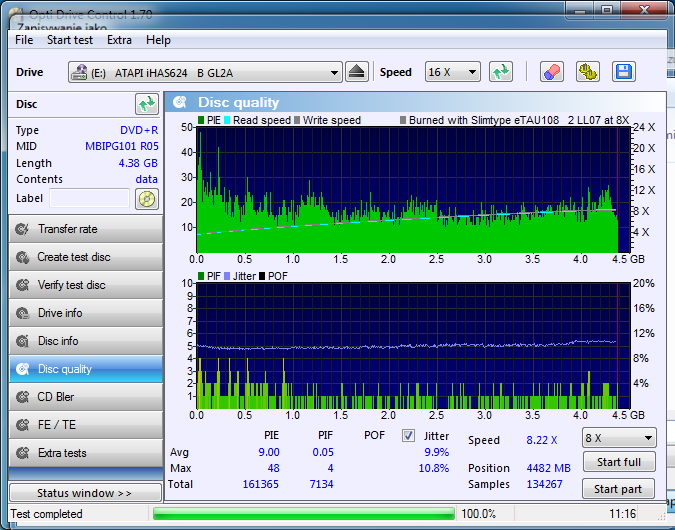Click the Speed value 8.22 X
This screenshot has height=530, width=675.
[x=542, y=440]
